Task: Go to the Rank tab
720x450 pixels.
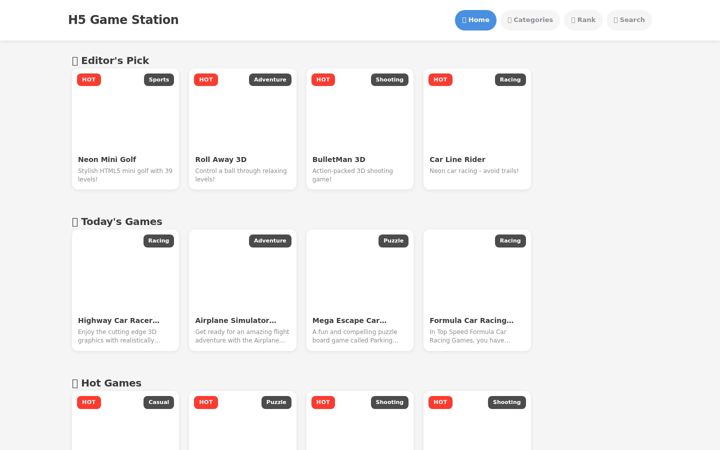Action: point(583,20)
